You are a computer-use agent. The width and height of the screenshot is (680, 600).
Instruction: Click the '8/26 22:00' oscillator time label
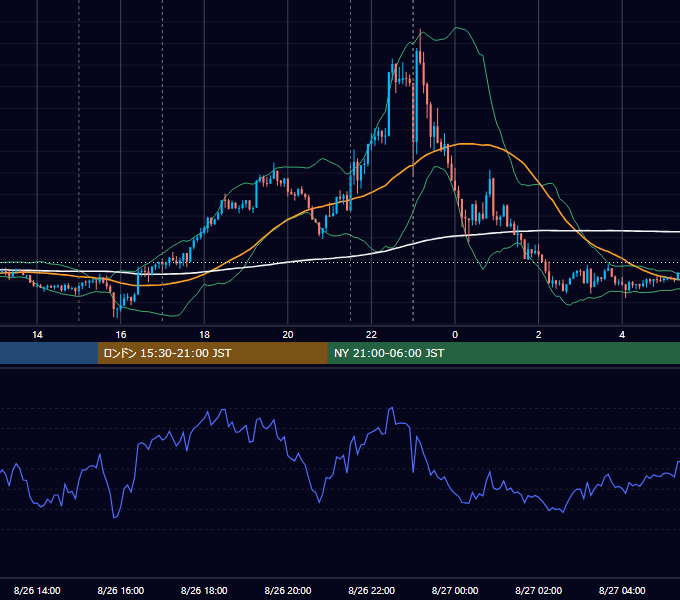tap(372, 590)
